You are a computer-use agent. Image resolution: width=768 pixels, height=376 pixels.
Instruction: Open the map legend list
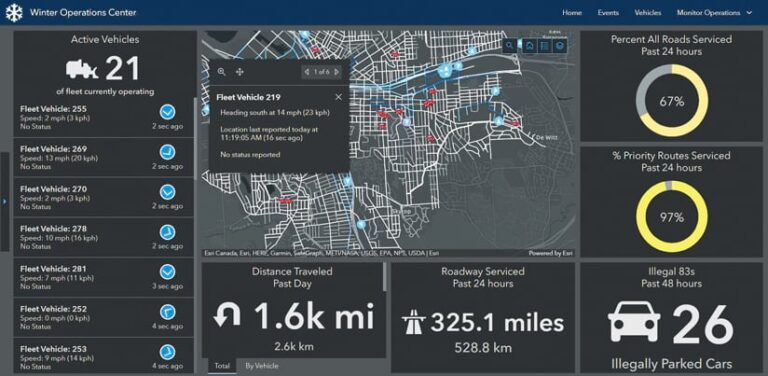[544, 46]
